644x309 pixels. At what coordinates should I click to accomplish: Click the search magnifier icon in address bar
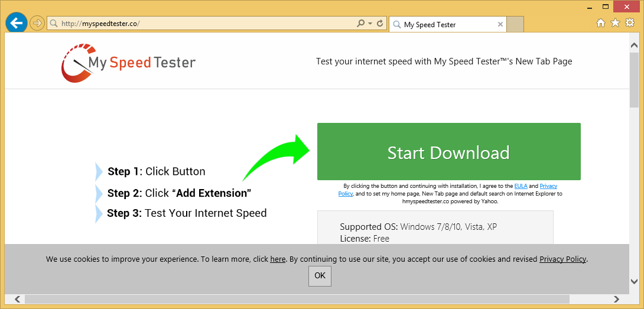pyautogui.click(x=360, y=24)
